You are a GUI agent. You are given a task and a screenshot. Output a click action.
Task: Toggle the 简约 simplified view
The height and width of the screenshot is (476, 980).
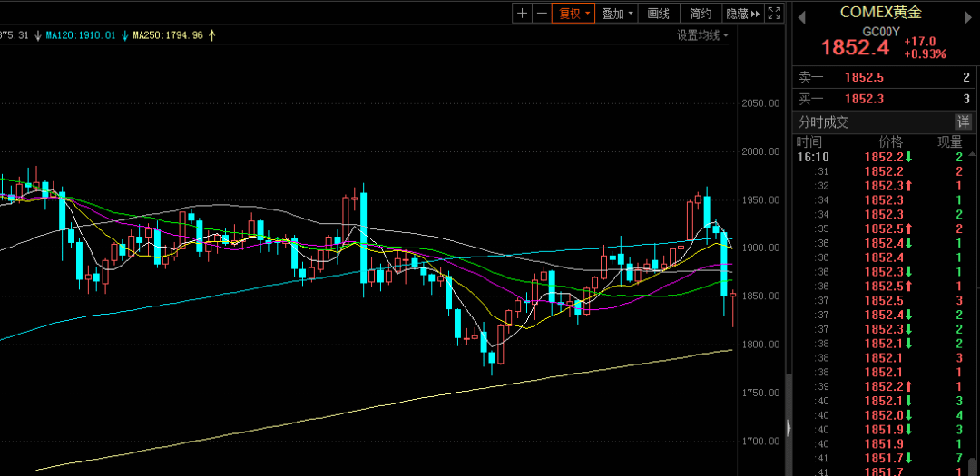tap(701, 14)
